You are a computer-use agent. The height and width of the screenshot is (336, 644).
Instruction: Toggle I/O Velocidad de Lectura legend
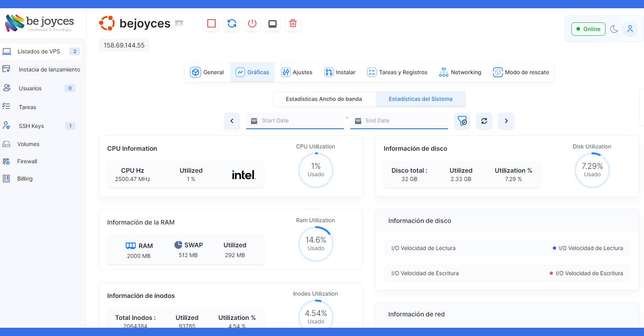click(x=587, y=248)
